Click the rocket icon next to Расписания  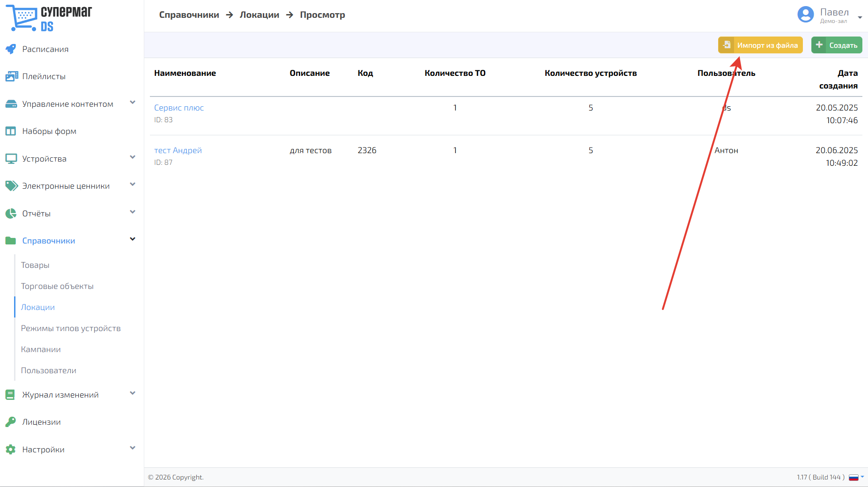click(11, 49)
